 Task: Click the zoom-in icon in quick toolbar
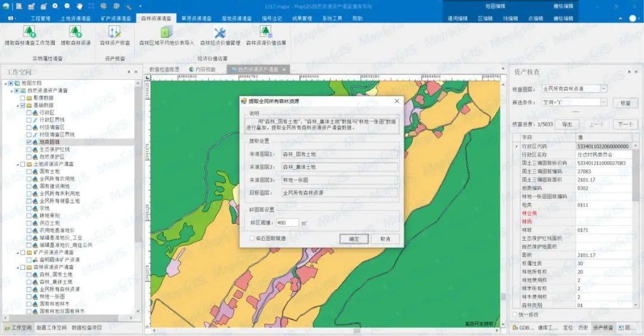(55, 6)
